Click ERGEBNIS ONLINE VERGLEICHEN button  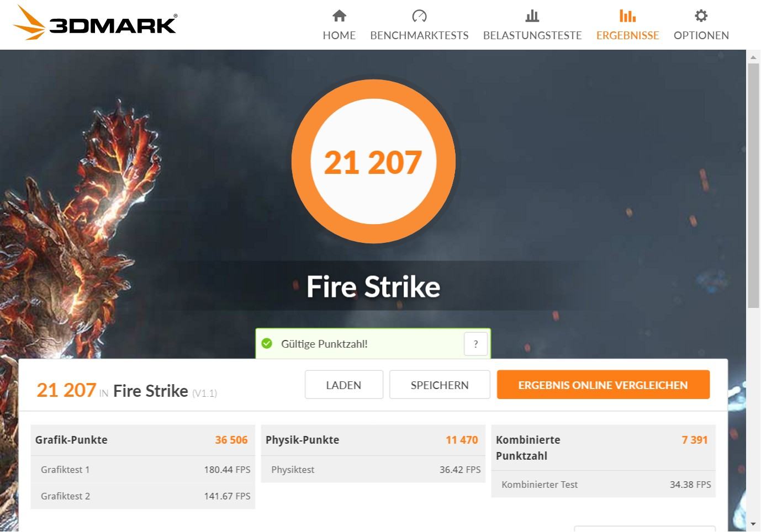tap(603, 385)
